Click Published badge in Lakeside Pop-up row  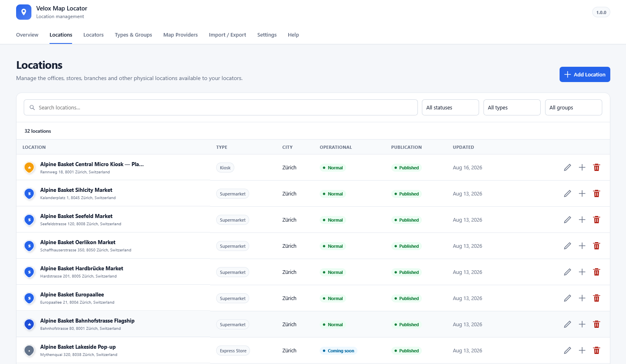pos(407,351)
